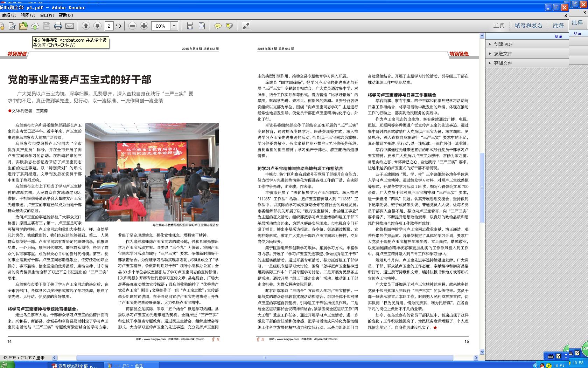Open the zoom percentage dropdown arrow
Screen dimensions: 588x368
(x=174, y=26)
